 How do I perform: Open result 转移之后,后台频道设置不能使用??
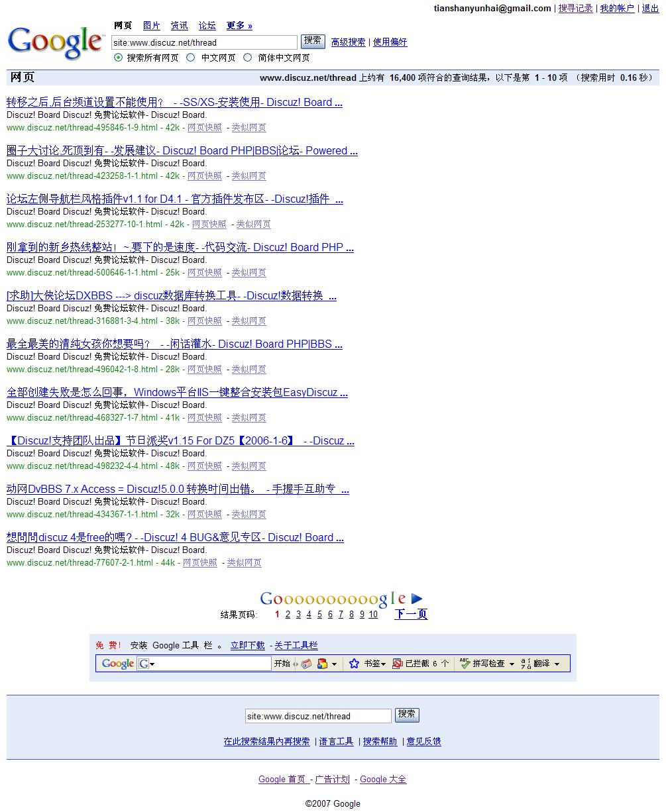(174, 103)
